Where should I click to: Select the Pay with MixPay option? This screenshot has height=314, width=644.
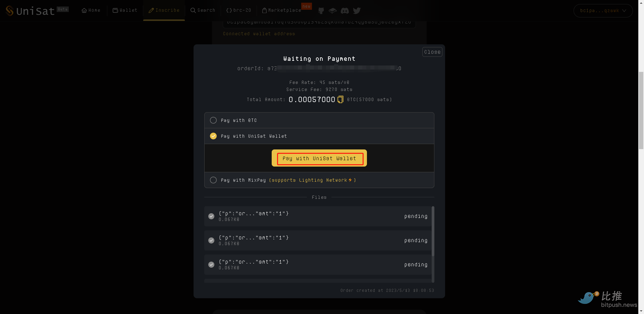(x=319, y=180)
